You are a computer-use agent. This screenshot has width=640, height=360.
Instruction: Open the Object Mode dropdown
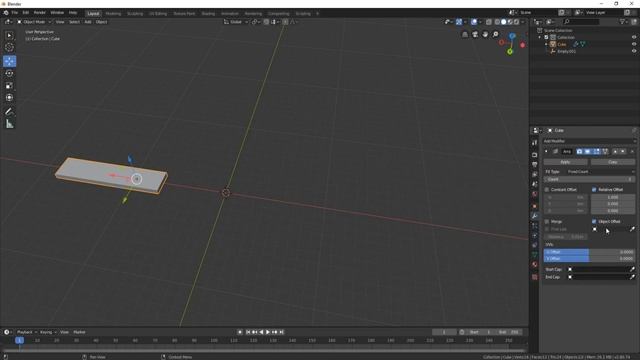[x=34, y=22]
